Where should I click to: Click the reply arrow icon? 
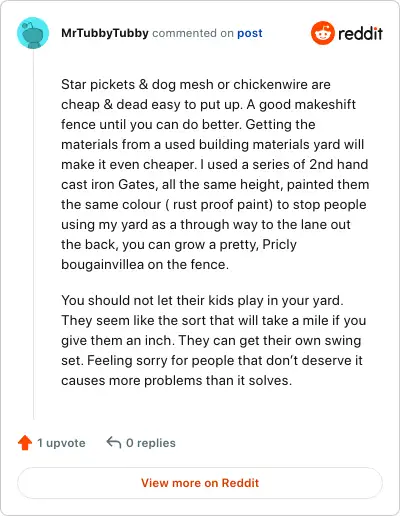point(114,443)
